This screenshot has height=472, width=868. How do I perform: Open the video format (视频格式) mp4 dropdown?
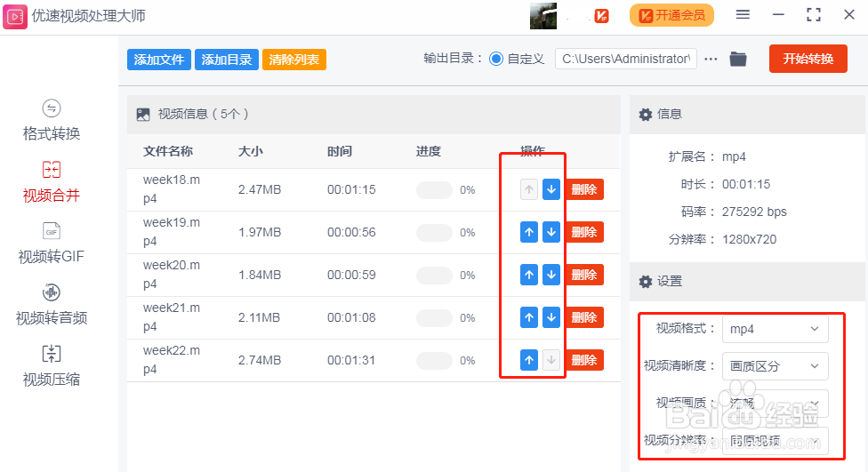pos(775,329)
